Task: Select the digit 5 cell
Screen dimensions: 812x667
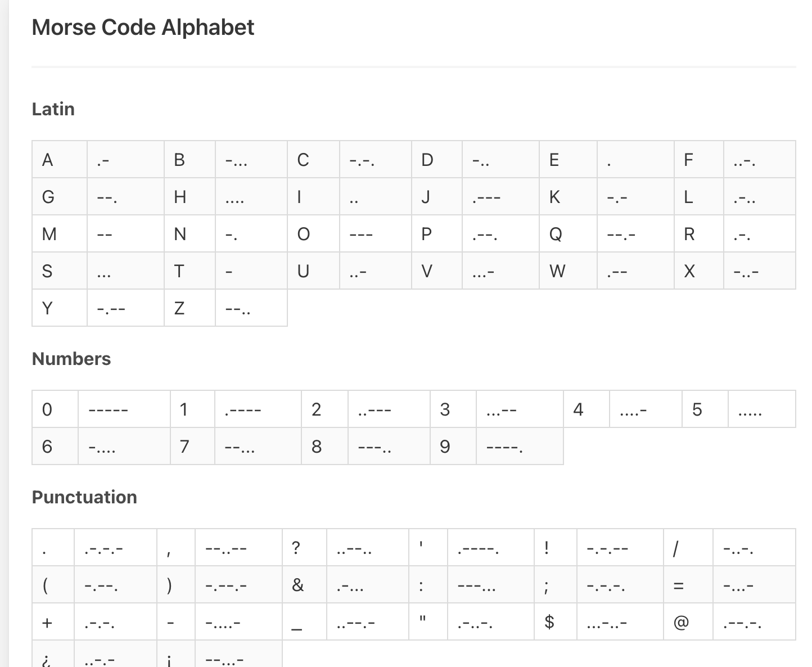Action: 705,409
